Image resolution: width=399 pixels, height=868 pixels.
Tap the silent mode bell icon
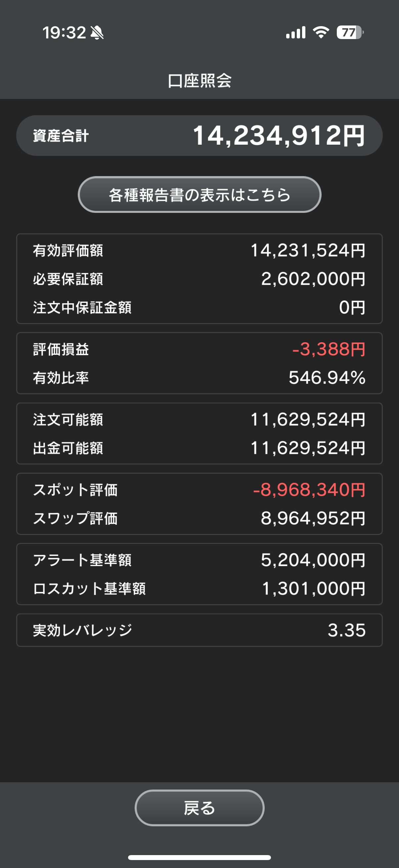pos(97,33)
